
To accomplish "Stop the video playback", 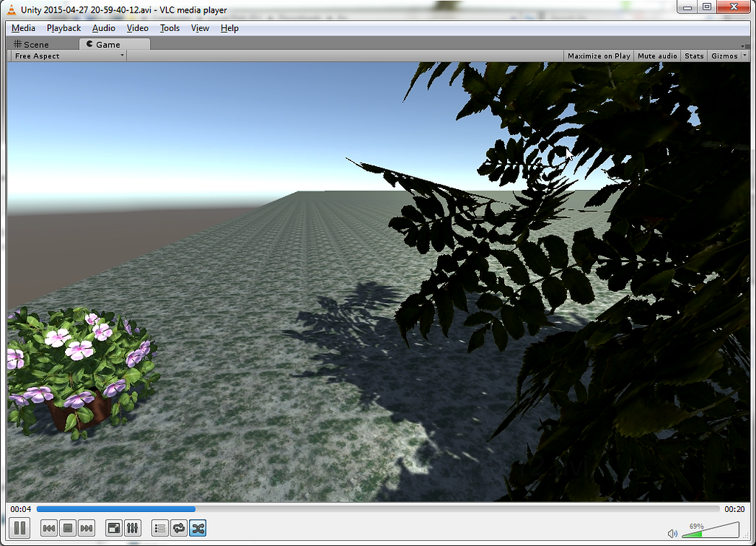I will pos(66,528).
